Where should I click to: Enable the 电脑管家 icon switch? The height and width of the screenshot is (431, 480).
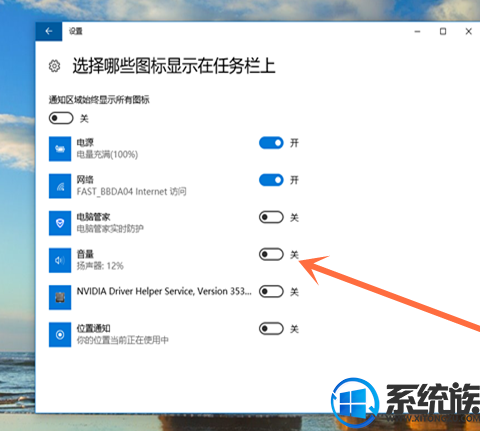(271, 217)
